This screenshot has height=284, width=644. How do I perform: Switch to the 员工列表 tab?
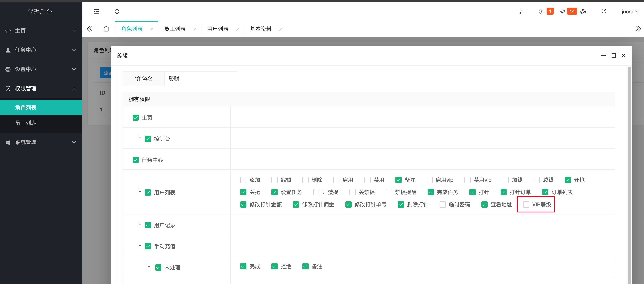(x=175, y=29)
